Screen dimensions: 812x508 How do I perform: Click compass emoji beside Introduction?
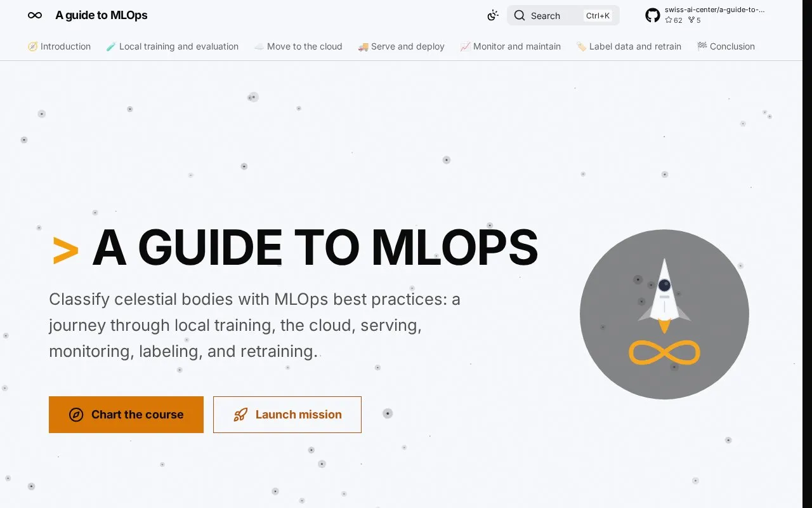(x=32, y=46)
